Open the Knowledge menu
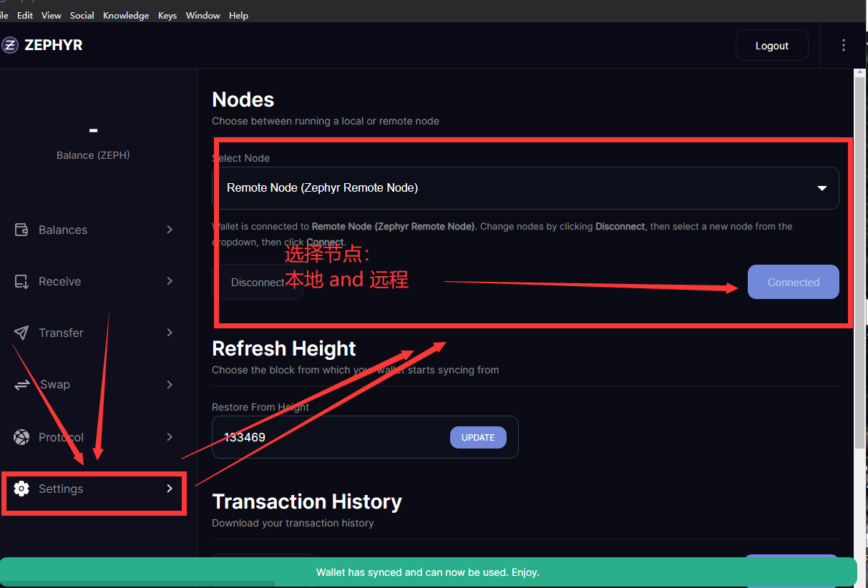Image resolution: width=868 pixels, height=588 pixels. point(126,15)
